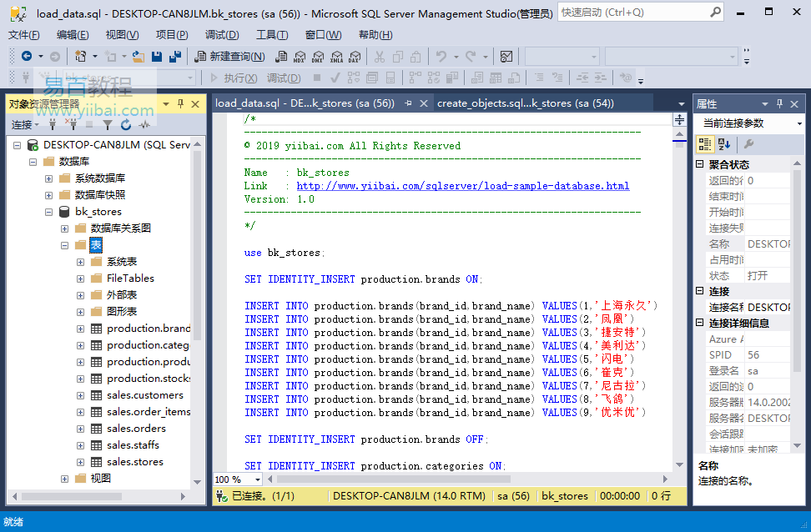811x532 pixels.
Task: Select the sales.customers table in tree
Action: [144, 395]
